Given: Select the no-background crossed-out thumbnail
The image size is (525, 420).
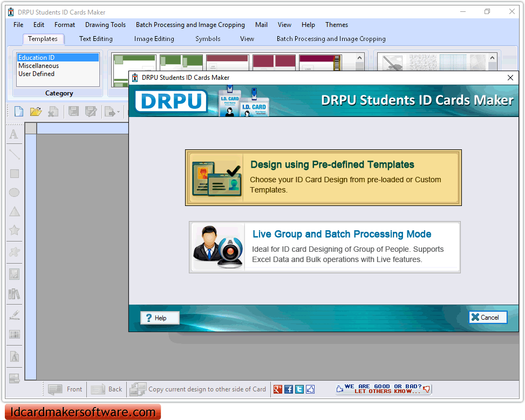Looking at the screenshot, I should pos(392,63).
